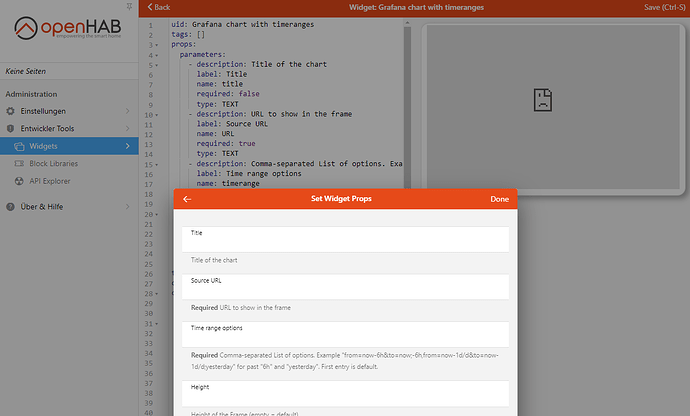The height and width of the screenshot is (416, 690).
Task: Expand Über & Hilfe chevron
Action: coord(128,206)
